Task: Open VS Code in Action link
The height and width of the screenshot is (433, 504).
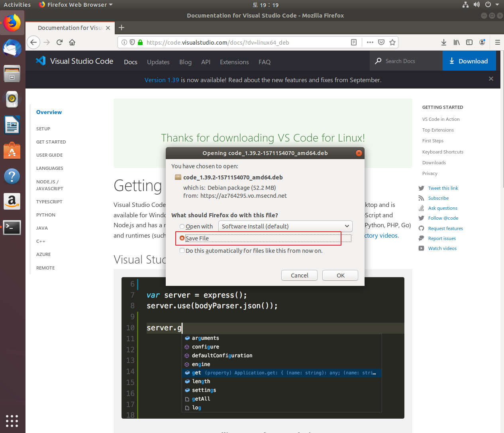Action: click(x=441, y=119)
